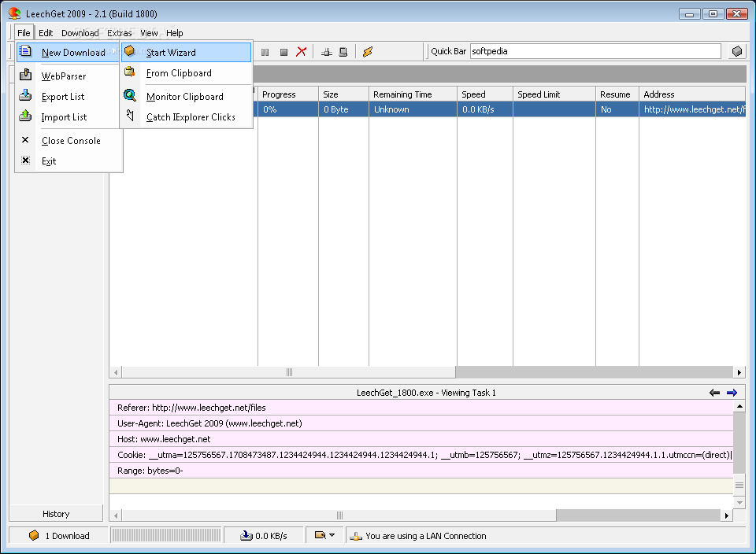The image size is (756, 554).
Task: Click the 0.0 KB/s speed status icon
Action: pos(246,536)
